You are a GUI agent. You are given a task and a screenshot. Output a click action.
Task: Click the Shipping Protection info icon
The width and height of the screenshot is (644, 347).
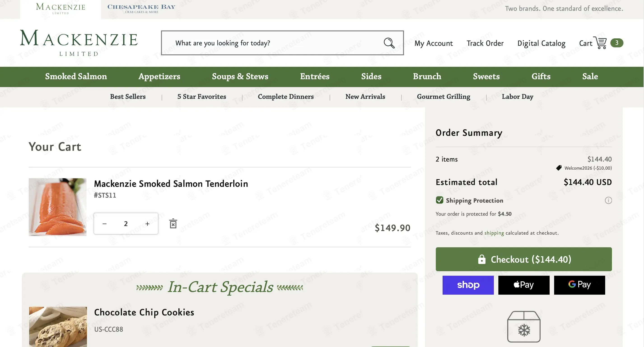coord(608,200)
